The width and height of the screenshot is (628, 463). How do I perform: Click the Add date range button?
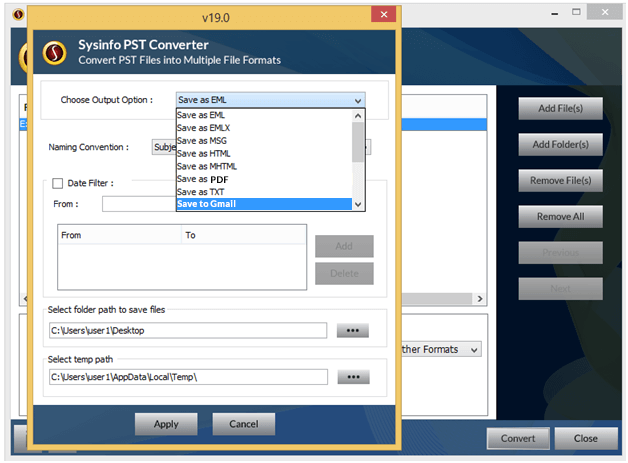pos(344,246)
